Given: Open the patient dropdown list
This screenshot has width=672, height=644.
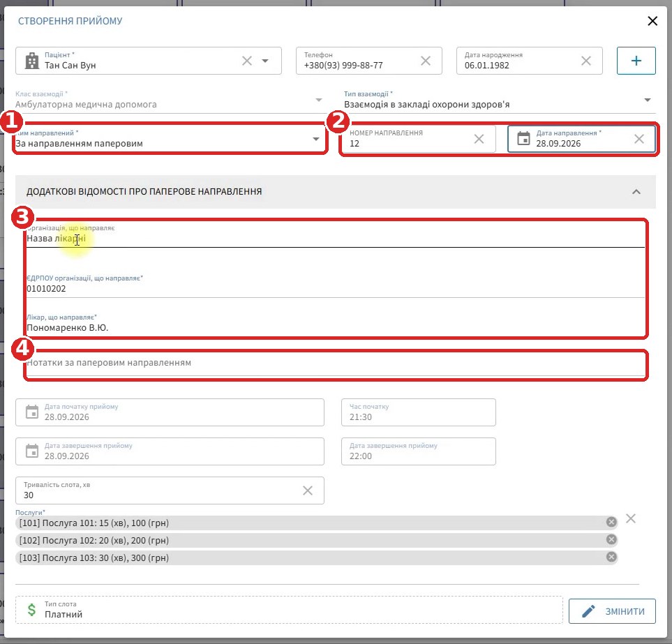Looking at the screenshot, I should click(265, 61).
